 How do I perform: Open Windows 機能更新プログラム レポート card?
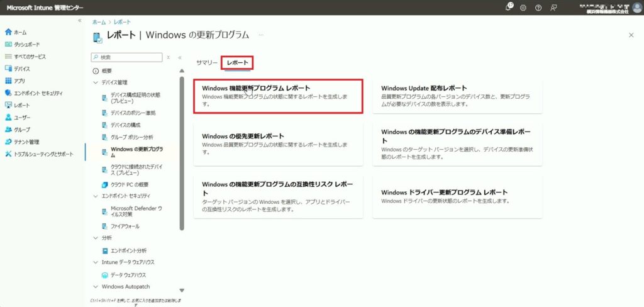tap(278, 96)
